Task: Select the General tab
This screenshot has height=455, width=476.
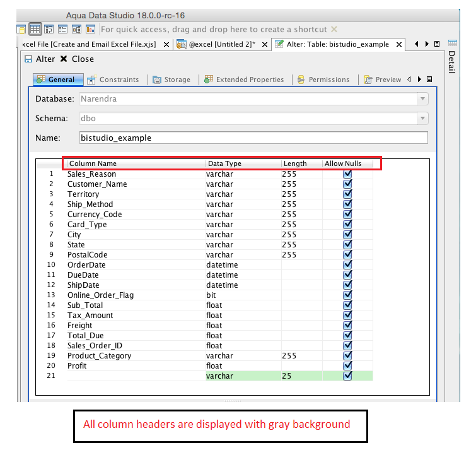Action: pyautogui.click(x=58, y=80)
